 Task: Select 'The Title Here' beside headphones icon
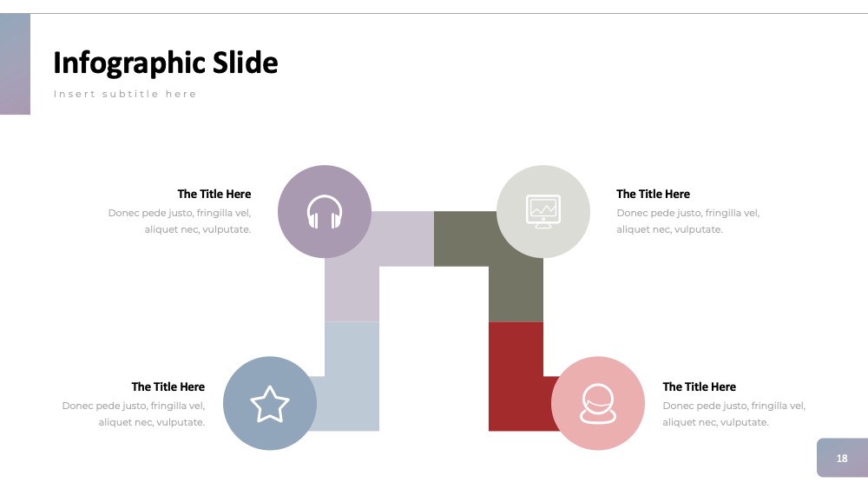pos(214,194)
